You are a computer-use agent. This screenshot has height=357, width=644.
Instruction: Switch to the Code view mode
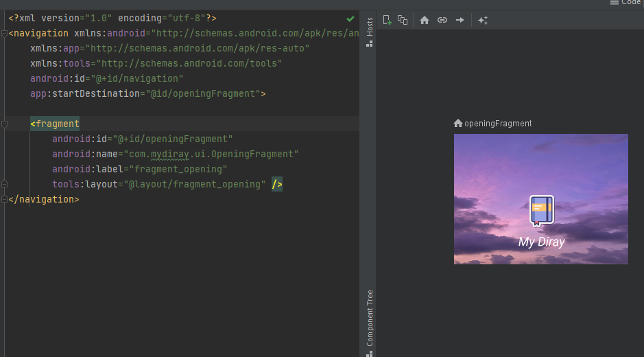627,3
